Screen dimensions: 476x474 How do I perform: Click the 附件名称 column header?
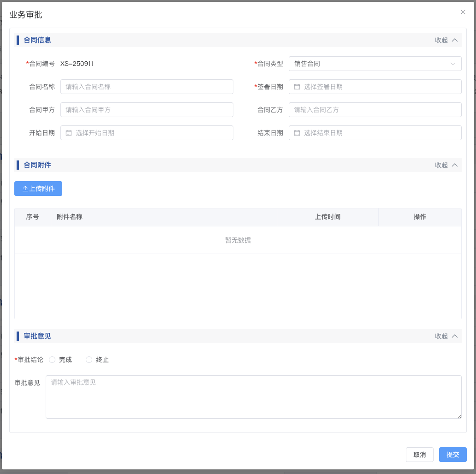(70, 217)
